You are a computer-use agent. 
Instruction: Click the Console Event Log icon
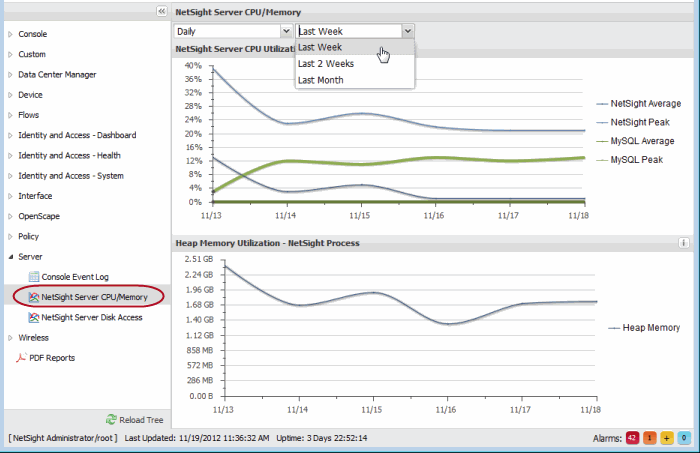(x=34, y=276)
